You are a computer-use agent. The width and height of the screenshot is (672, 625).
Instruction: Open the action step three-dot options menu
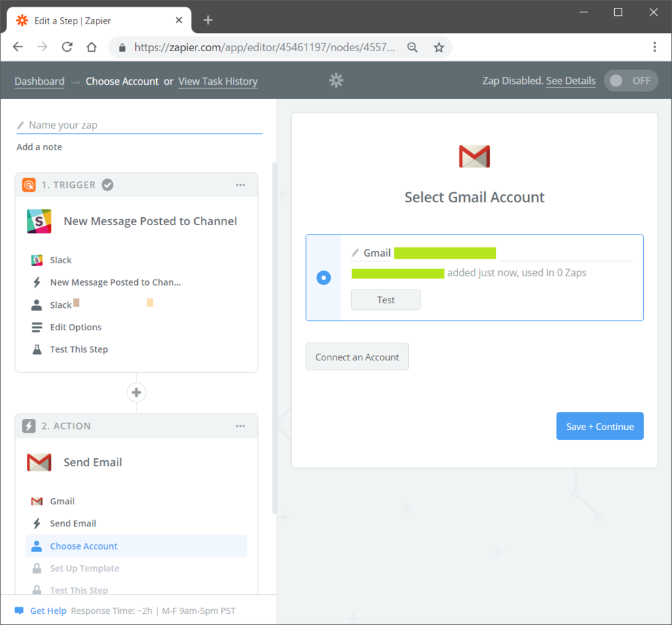pos(240,426)
